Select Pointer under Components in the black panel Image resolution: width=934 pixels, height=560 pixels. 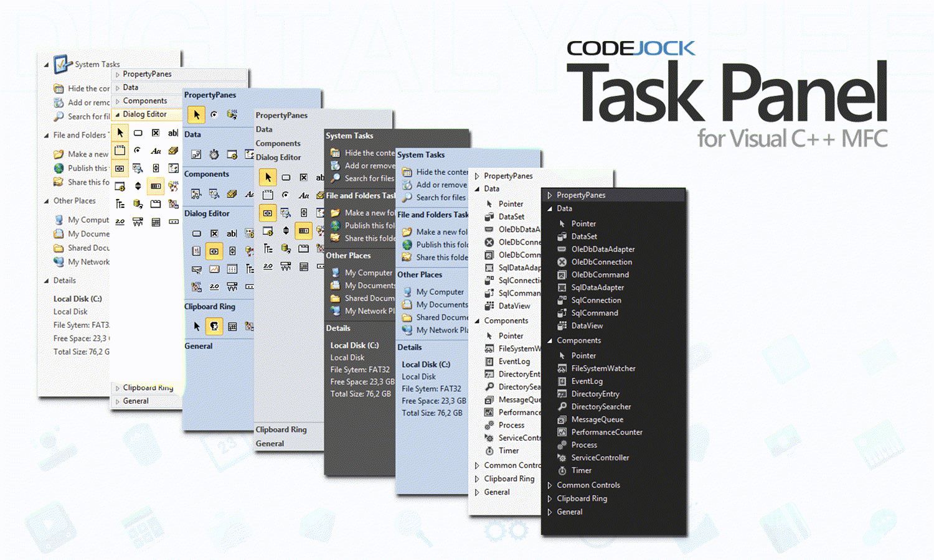coord(577,355)
